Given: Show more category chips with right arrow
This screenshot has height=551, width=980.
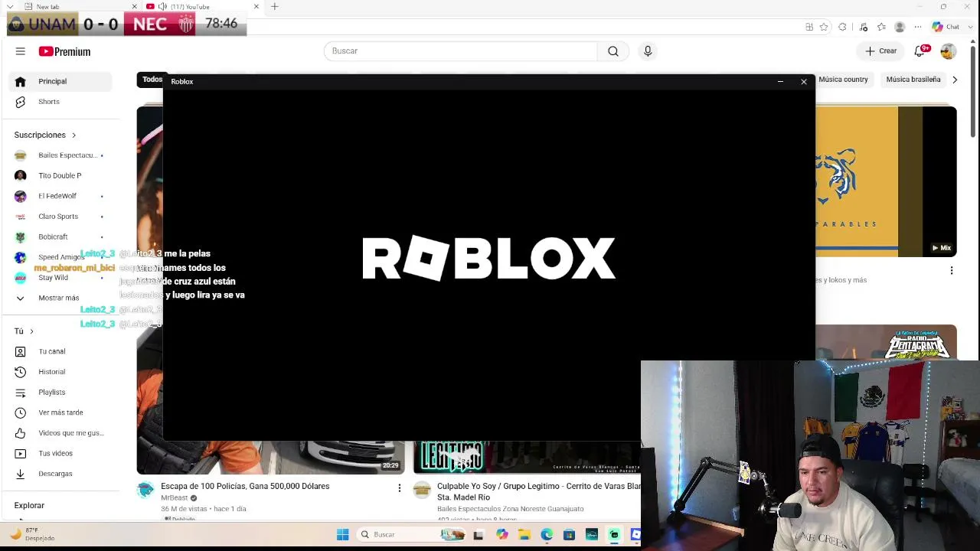Looking at the screenshot, I should click(955, 80).
